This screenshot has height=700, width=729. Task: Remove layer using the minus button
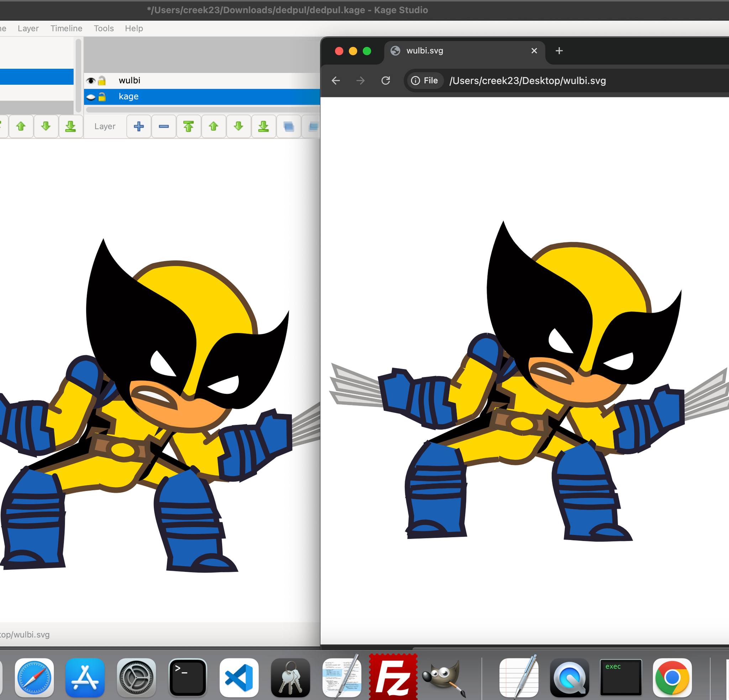[164, 126]
